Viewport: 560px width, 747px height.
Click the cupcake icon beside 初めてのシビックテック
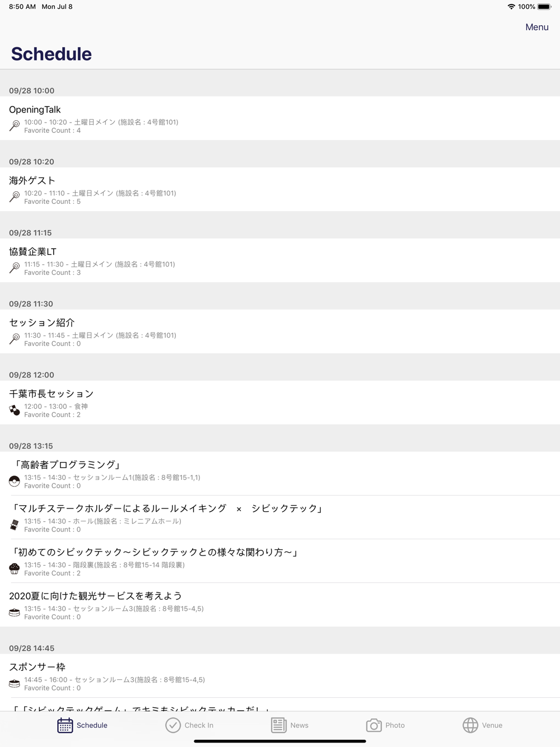click(15, 568)
